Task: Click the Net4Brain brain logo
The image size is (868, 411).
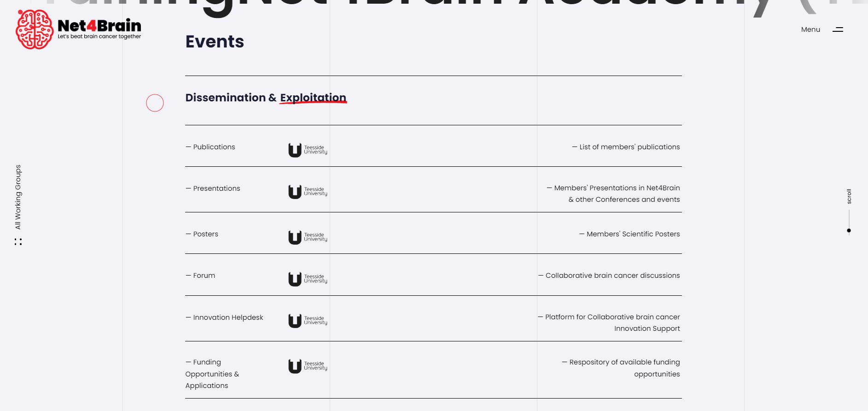Action: click(x=35, y=29)
